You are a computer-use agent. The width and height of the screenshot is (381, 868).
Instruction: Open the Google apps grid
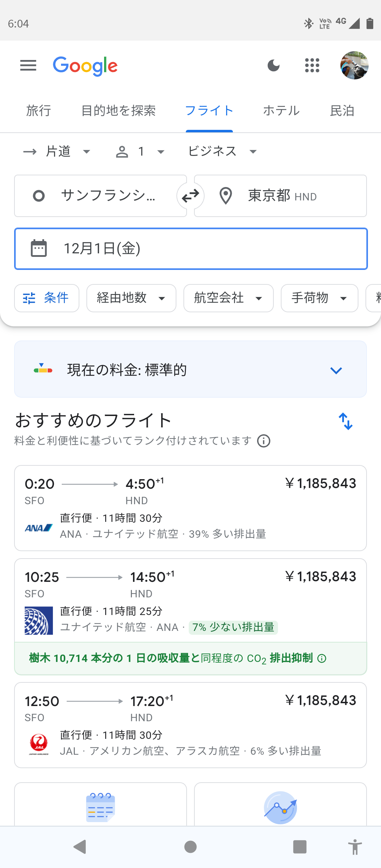point(312,65)
